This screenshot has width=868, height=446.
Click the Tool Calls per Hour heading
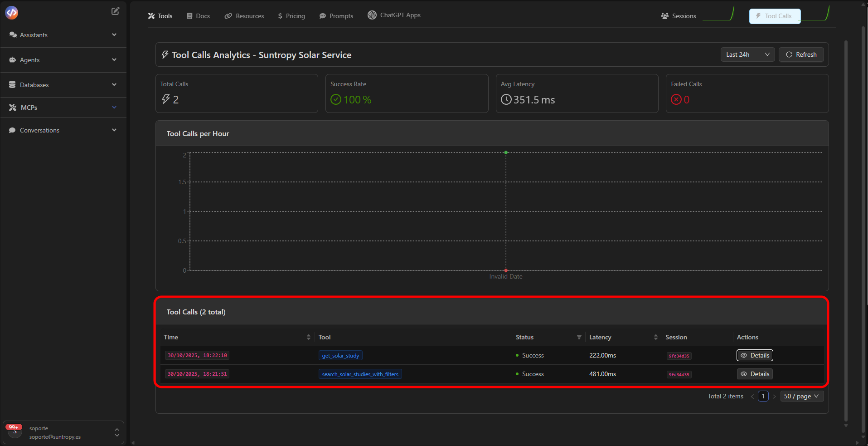point(198,133)
